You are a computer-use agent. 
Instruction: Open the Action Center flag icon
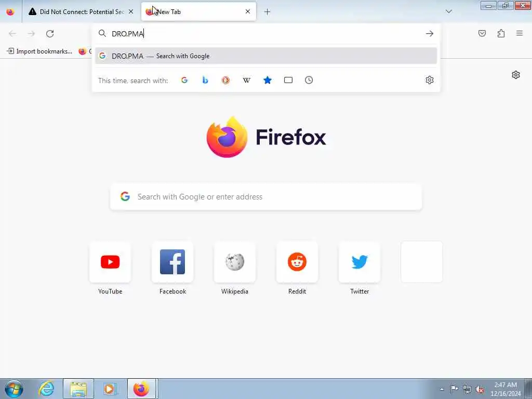[454, 389]
